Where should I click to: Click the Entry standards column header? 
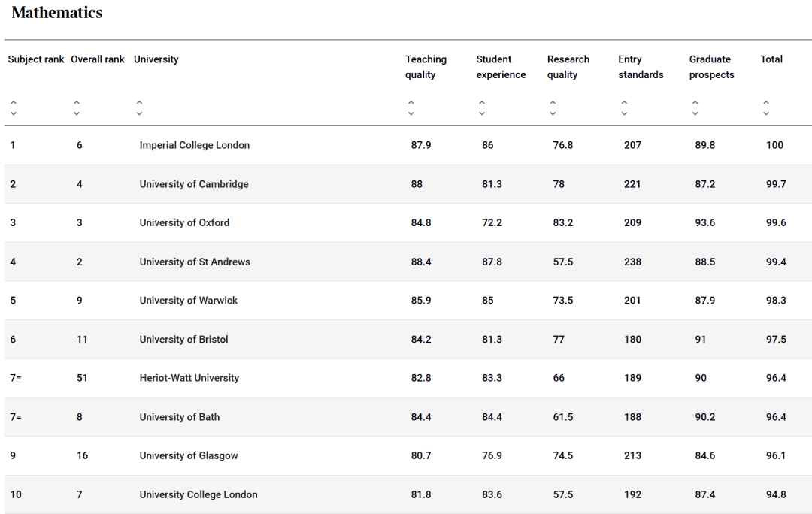(x=641, y=67)
